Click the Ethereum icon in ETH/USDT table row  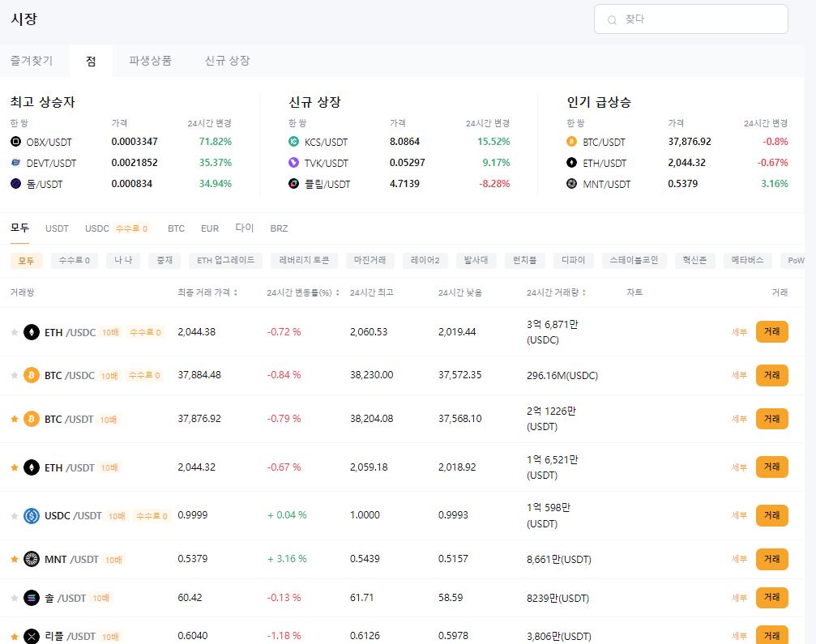coord(32,467)
